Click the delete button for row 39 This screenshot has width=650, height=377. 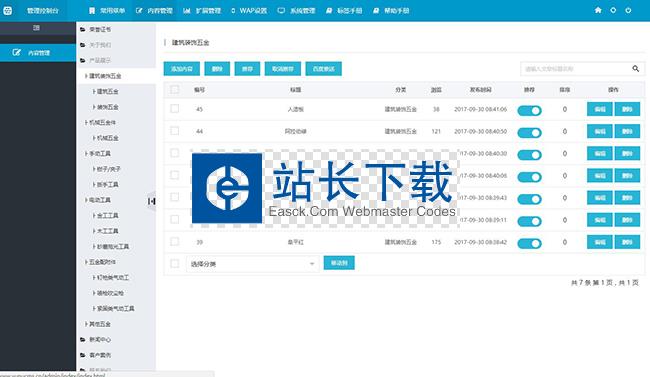click(627, 242)
